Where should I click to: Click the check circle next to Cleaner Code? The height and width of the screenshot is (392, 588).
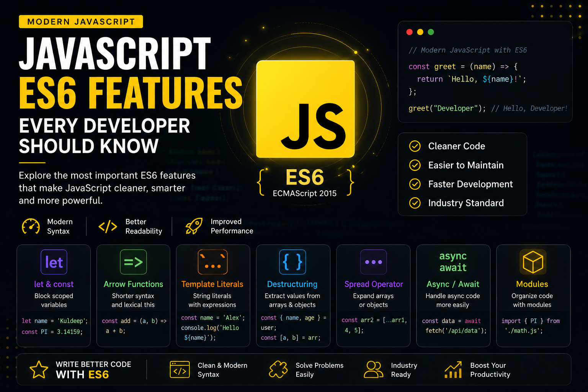415,146
